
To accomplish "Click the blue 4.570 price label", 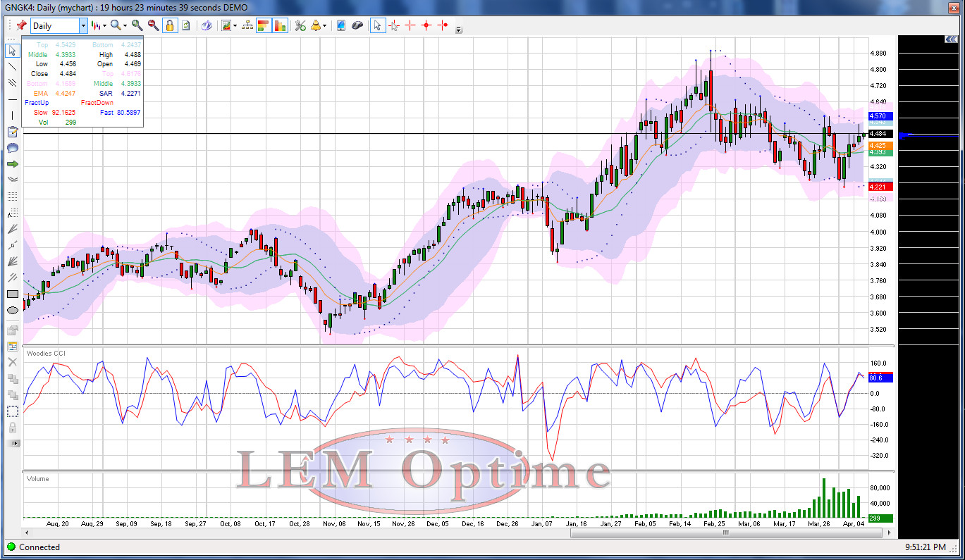I will pyautogui.click(x=881, y=116).
